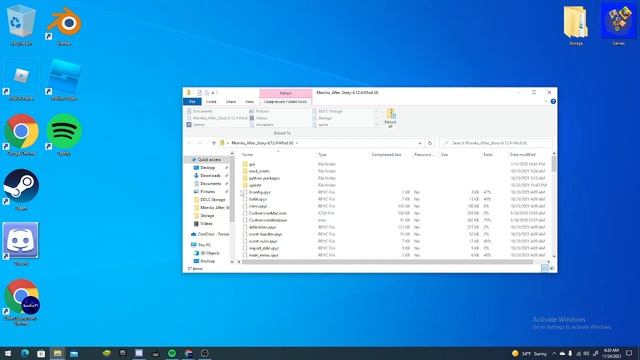Click the address bar path field
The image size is (640, 360).
click(321, 143)
